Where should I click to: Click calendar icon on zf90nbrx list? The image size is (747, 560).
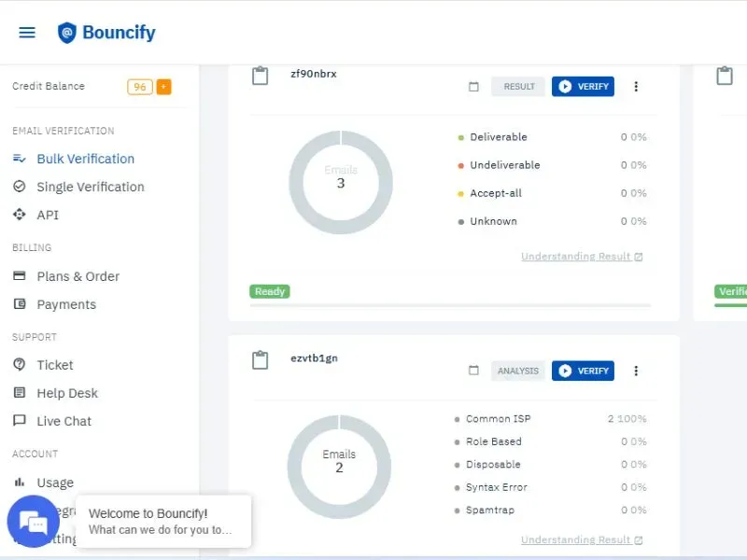pyautogui.click(x=473, y=87)
